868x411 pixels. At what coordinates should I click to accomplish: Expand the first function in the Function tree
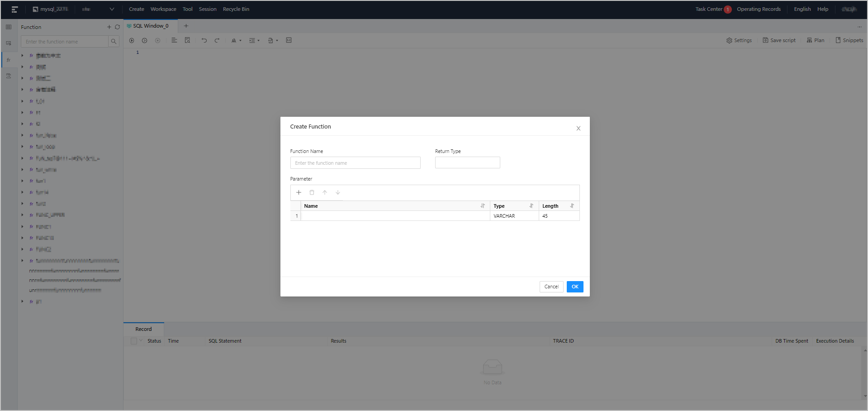coord(22,55)
